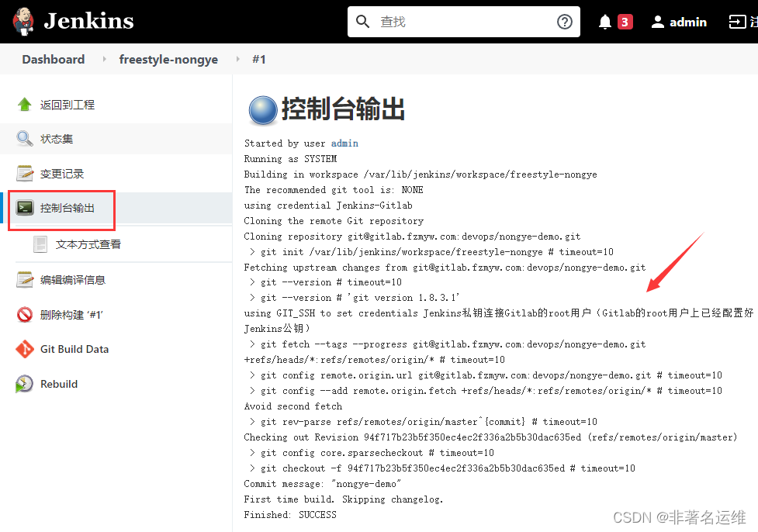Click the 'git version 1.8.3.1' line

pos(355,297)
